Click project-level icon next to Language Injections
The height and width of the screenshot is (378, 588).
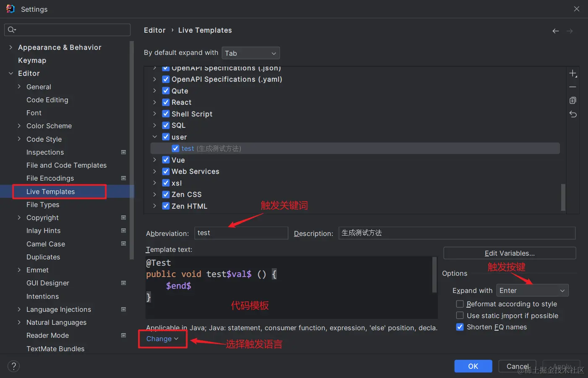(x=123, y=309)
